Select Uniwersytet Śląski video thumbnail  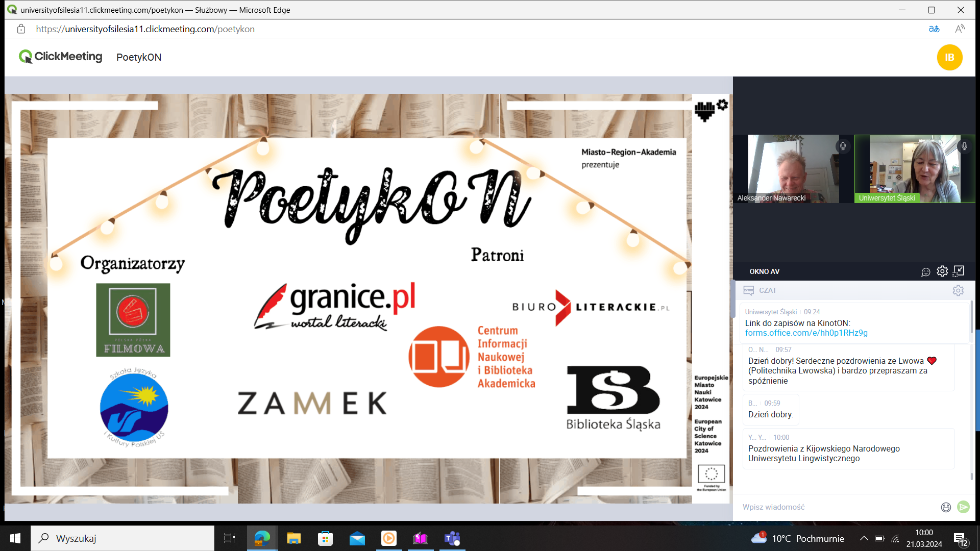click(915, 169)
